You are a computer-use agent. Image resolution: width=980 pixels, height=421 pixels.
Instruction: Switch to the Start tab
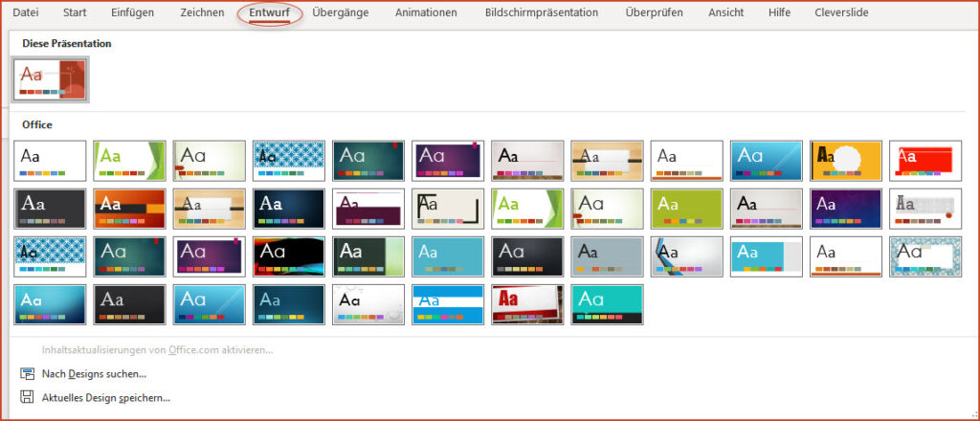point(75,12)
